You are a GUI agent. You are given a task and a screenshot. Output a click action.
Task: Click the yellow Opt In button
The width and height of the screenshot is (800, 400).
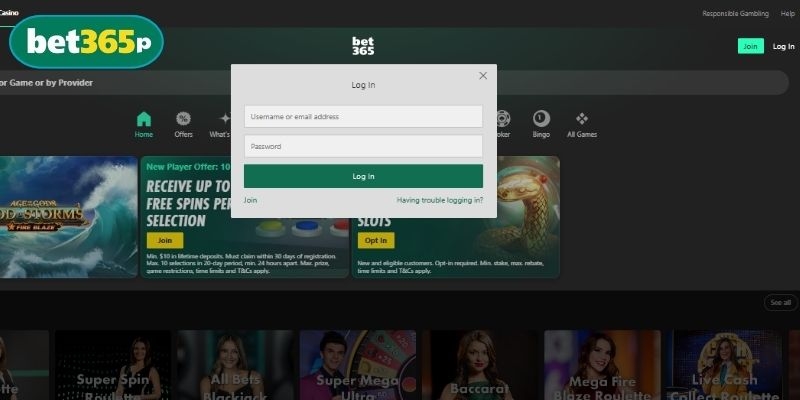376,240
